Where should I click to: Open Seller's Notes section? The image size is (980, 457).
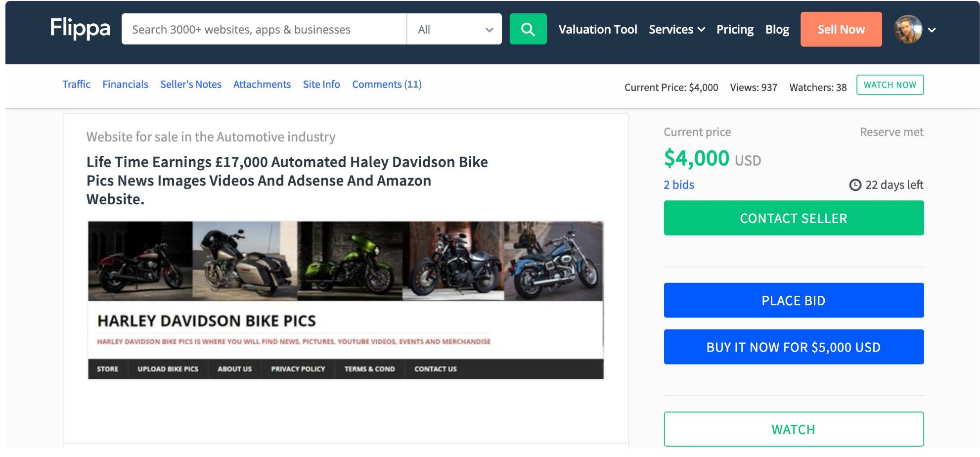click(x=190, y=85)
